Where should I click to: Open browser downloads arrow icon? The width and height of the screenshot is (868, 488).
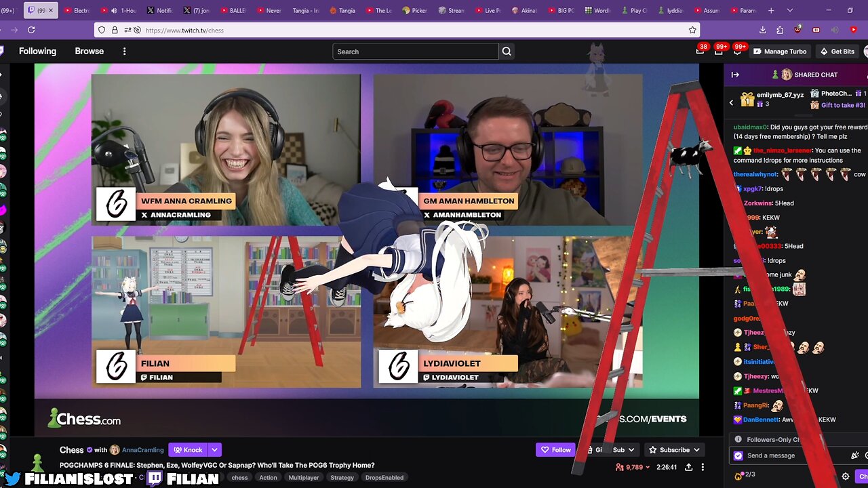point(762,30)
